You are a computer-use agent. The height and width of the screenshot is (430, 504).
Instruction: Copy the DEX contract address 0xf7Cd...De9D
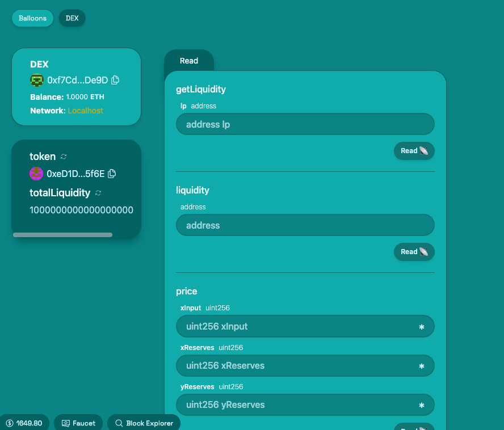pos(115,80)
